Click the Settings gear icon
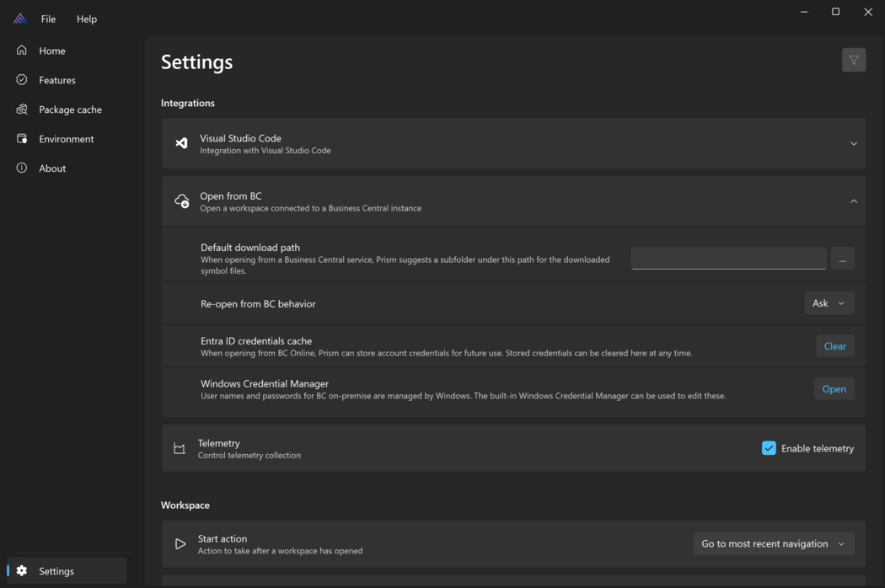 (21, 570)
